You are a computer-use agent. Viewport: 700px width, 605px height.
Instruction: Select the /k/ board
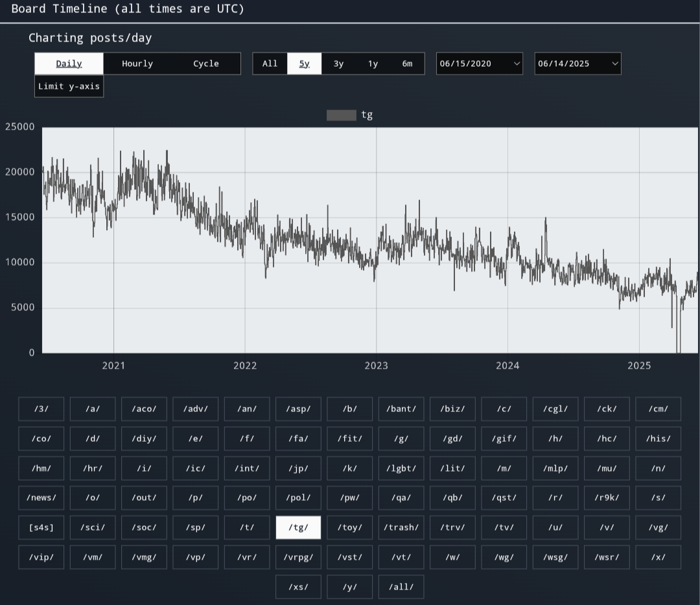[349, 468]
